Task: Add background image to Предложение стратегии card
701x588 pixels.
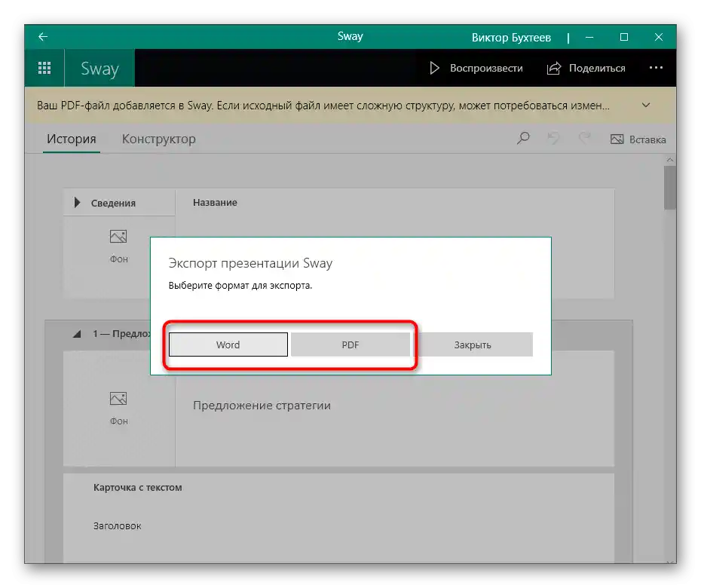Action: (118, 409)
